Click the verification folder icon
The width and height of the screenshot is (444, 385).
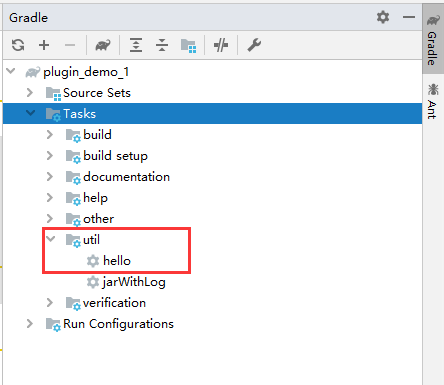pyautogui.click(x=73, y=303)
